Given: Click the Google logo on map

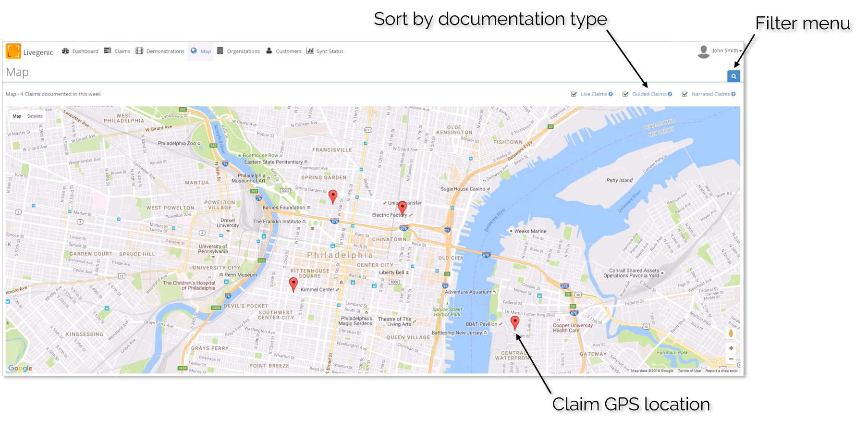Looking at the screenshot, I should click(x=20, y=368).
